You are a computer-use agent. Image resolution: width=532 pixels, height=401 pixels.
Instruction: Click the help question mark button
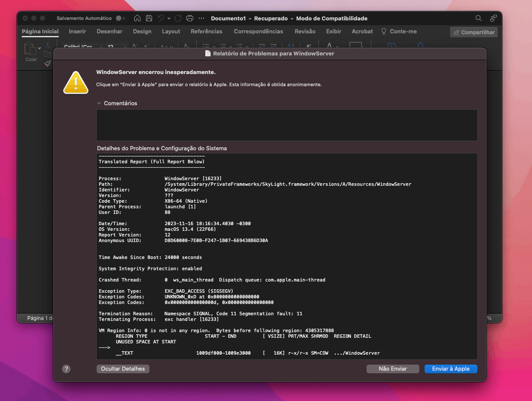[66, 369]
